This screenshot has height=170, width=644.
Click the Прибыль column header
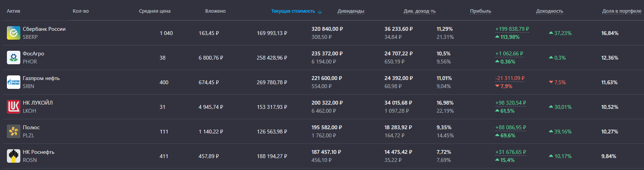481,11
